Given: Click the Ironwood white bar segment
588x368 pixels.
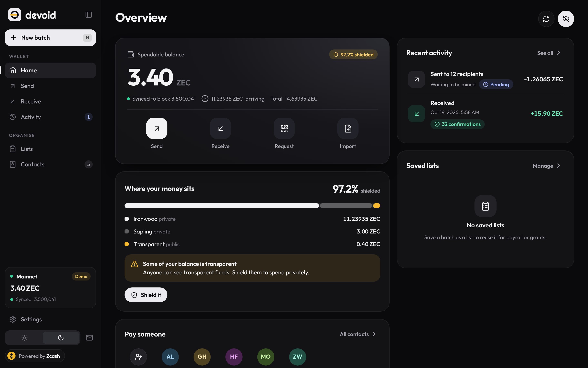Looking at the screenshot, I should (222, 206).
